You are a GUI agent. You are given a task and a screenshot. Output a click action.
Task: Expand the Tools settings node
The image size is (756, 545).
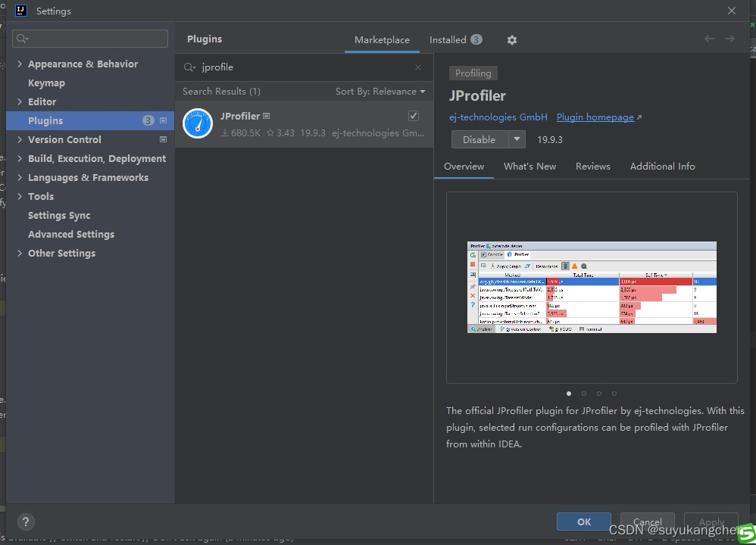point(20,196)
